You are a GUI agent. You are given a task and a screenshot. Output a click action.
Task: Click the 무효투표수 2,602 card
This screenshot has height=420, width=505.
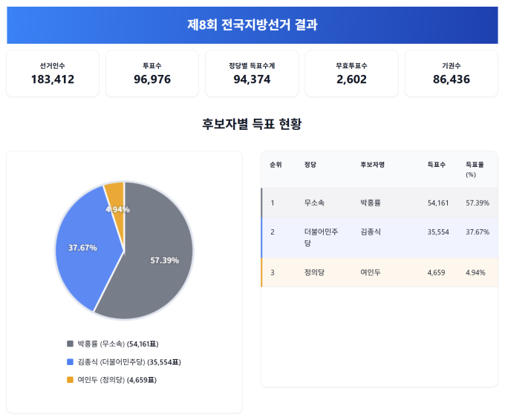click(x=351, y=73)
